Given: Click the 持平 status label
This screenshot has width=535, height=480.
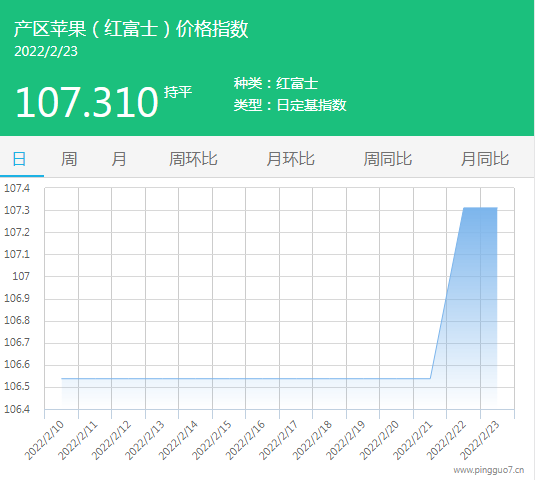Looking at the screenshot, I should click(x=178, y=92).
